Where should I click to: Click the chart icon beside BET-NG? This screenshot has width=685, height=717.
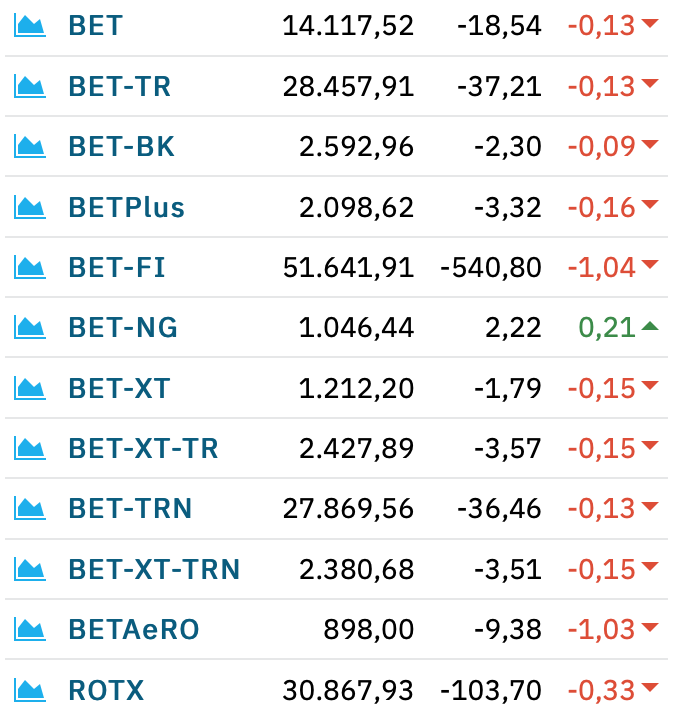click(30, 327)
